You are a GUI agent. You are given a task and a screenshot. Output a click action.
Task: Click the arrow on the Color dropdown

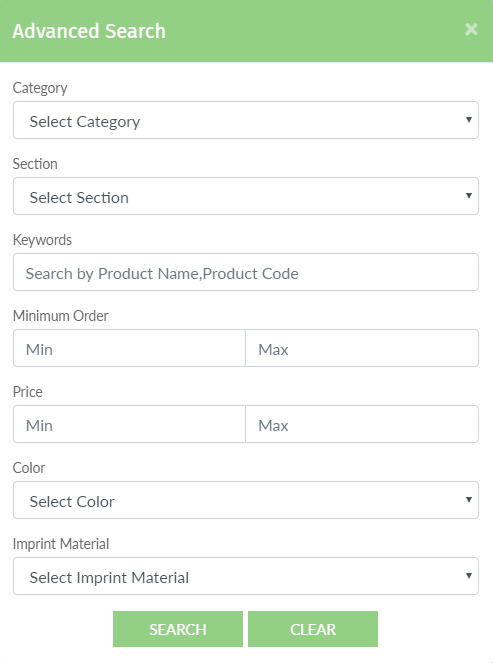468,500
